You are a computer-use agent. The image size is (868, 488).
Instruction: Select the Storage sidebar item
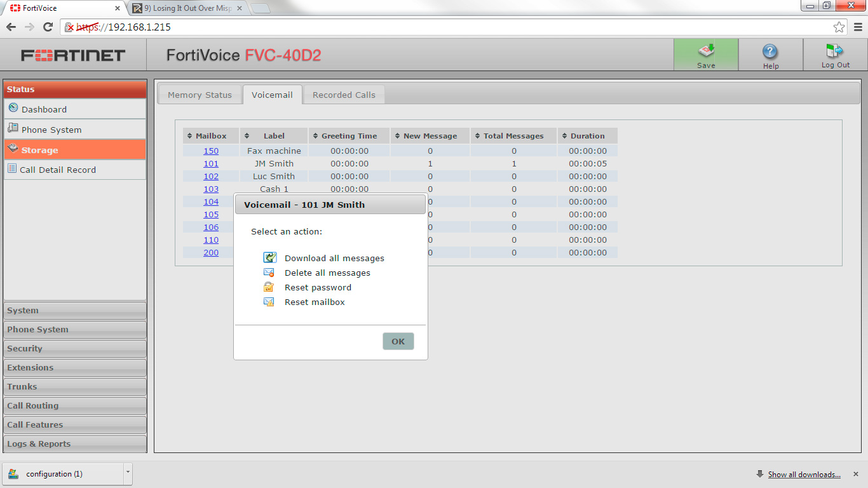click(x=75, y=149)
